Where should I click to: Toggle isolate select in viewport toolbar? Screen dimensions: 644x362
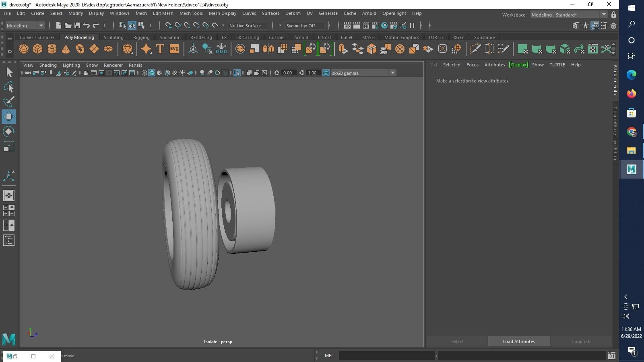(237, 73)
